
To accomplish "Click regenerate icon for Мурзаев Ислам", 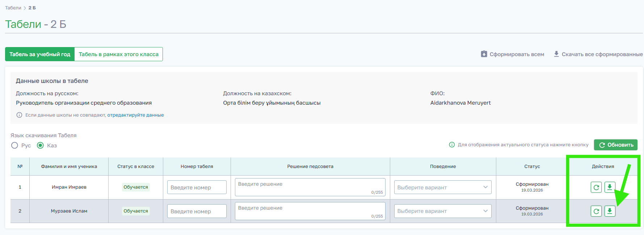I will (596, 211).
